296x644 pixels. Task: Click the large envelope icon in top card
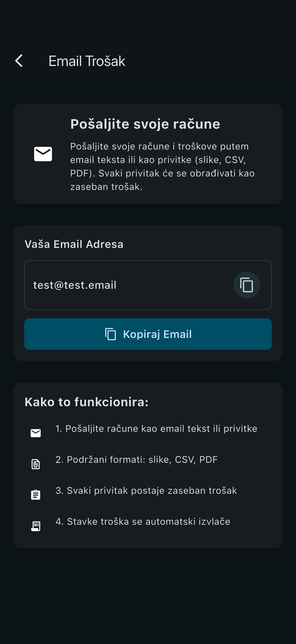click(43, 154)
